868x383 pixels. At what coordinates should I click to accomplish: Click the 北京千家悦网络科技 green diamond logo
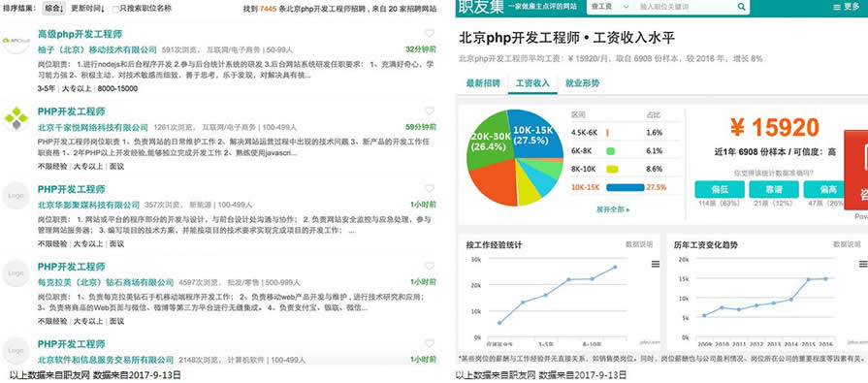point(16,118)
